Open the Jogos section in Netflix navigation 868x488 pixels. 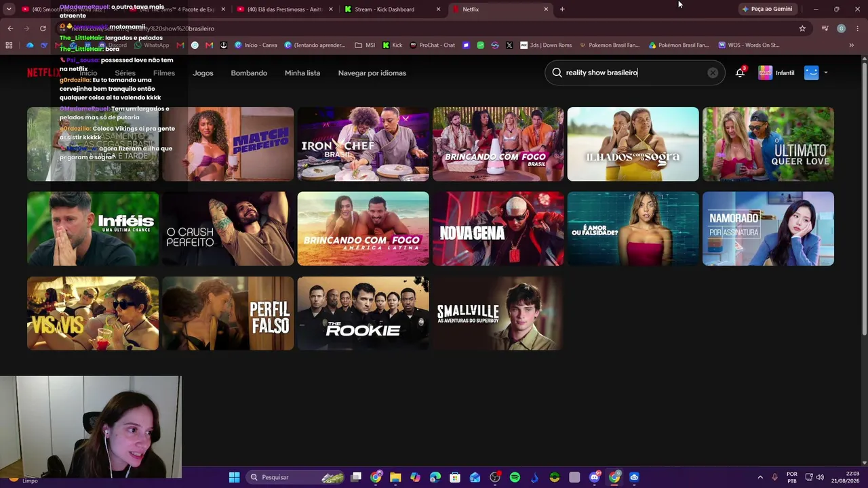click(x=203, y=73)
